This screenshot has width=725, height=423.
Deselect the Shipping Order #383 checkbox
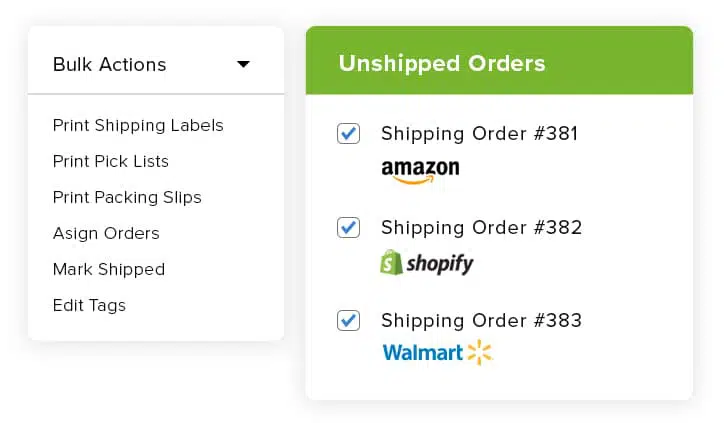[x=348, y=320]
